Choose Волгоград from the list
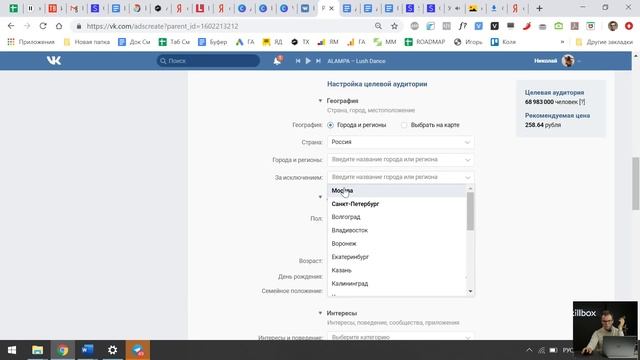Image resolution: width=640 pixels, height=360 pixels. (397, 217)
